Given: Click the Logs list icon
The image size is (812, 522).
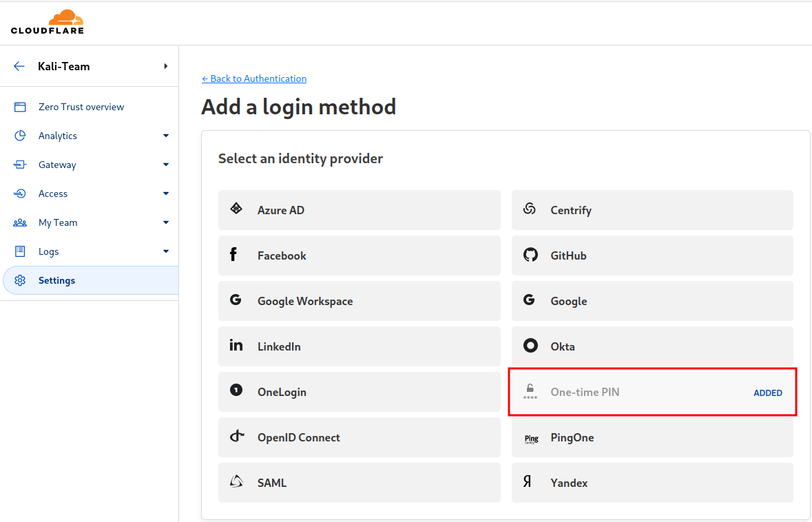Looking at the screenshot, I should [x=20, y=251].
